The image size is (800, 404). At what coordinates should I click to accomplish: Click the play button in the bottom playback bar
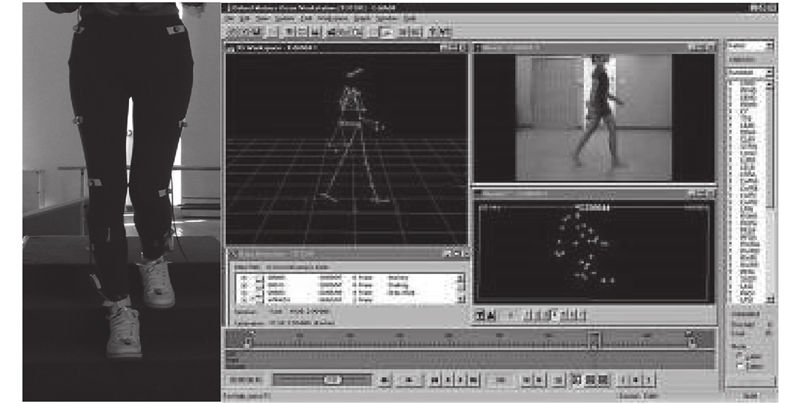tap(409, 380)
